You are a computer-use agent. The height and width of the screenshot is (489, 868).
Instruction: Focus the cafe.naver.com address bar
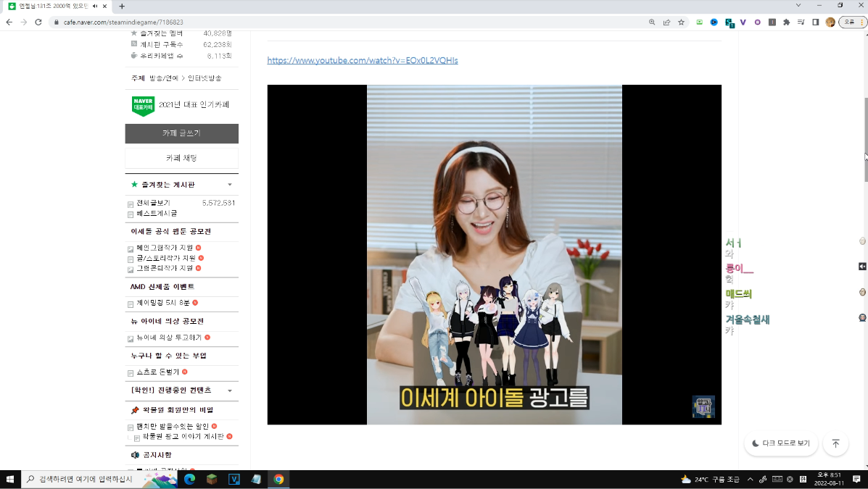349,22
